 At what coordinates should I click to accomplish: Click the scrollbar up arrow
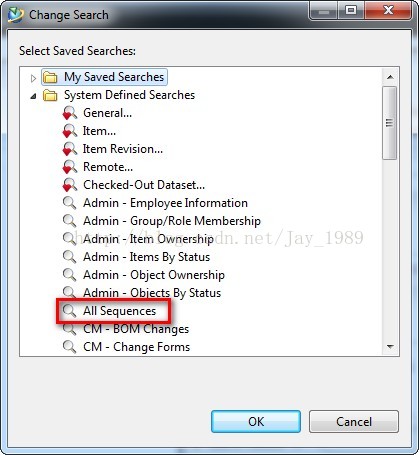click(390, 77)
